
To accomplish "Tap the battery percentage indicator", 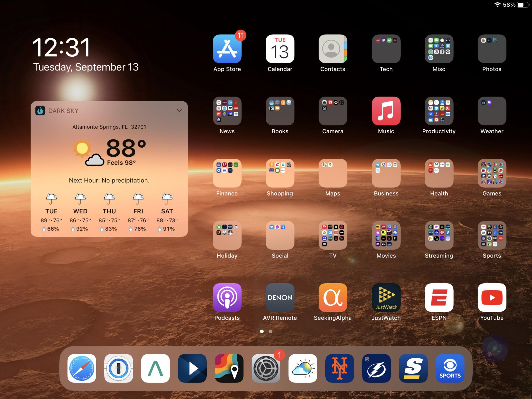I will (x=509, y=5).
